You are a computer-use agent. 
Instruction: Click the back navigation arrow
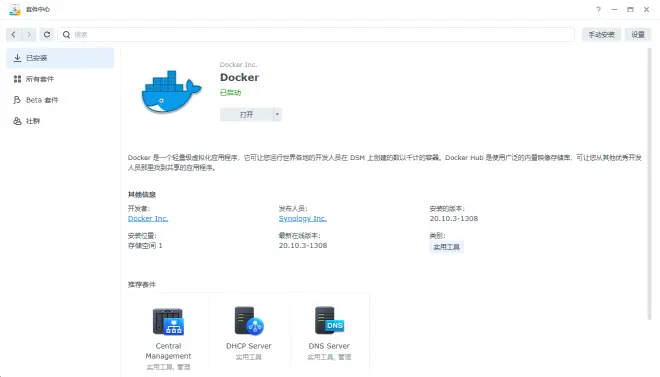(x=13, y=35)
